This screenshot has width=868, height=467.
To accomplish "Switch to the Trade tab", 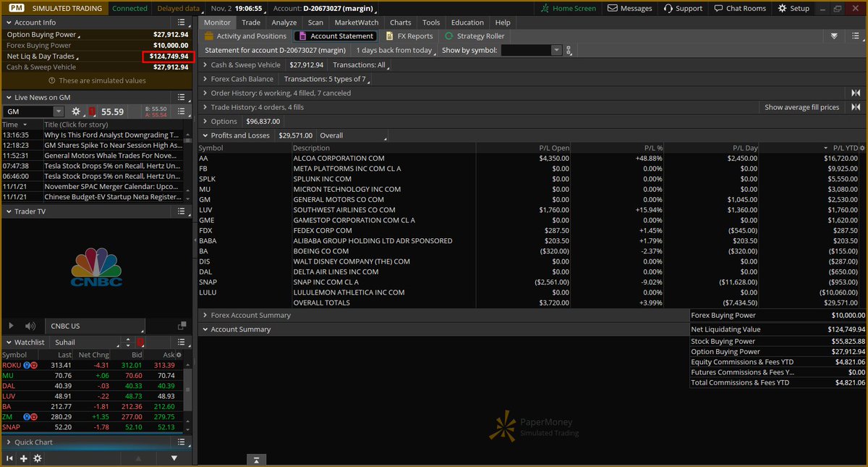I will (251, 22).
